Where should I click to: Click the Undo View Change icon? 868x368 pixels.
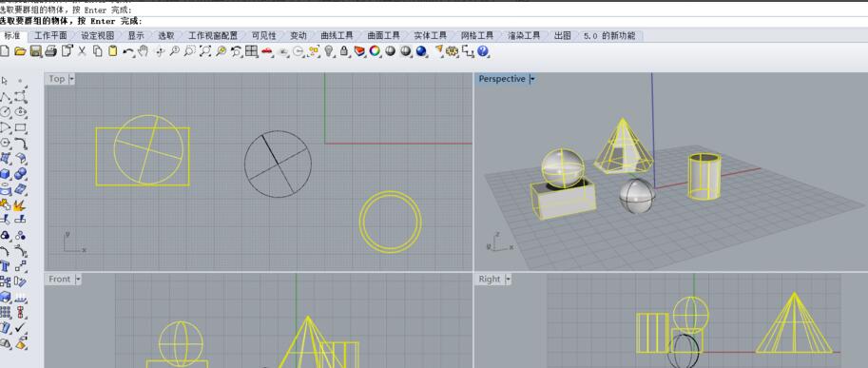click(x=237, y=51)
